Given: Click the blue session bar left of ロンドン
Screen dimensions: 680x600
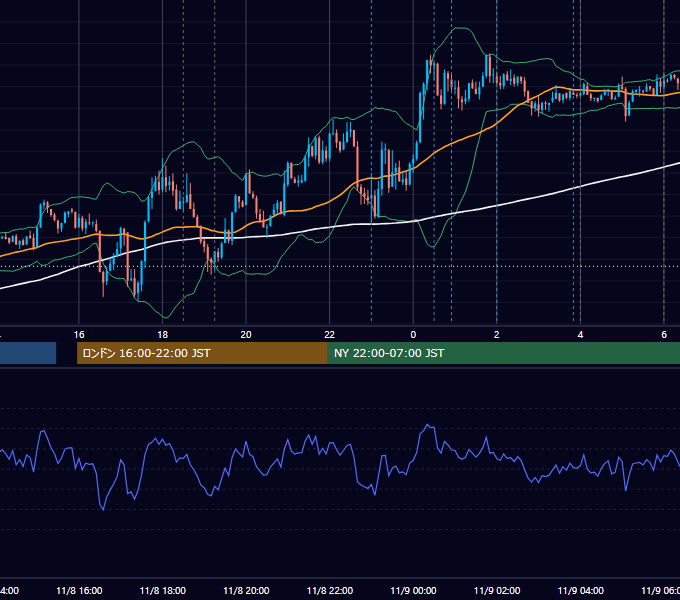Looking at the screenshot, I should coord(28,353).
